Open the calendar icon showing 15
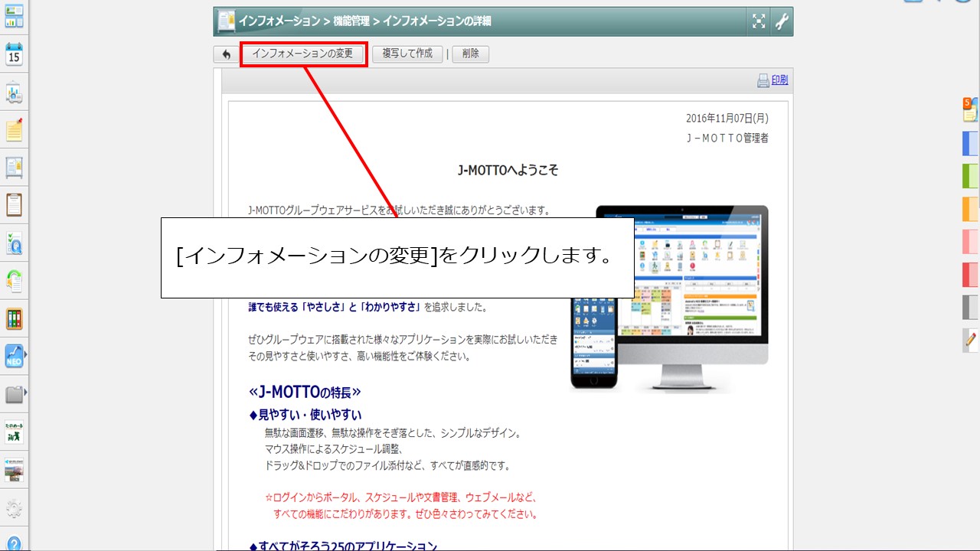The image size is (980, 551). click(14, 54)
